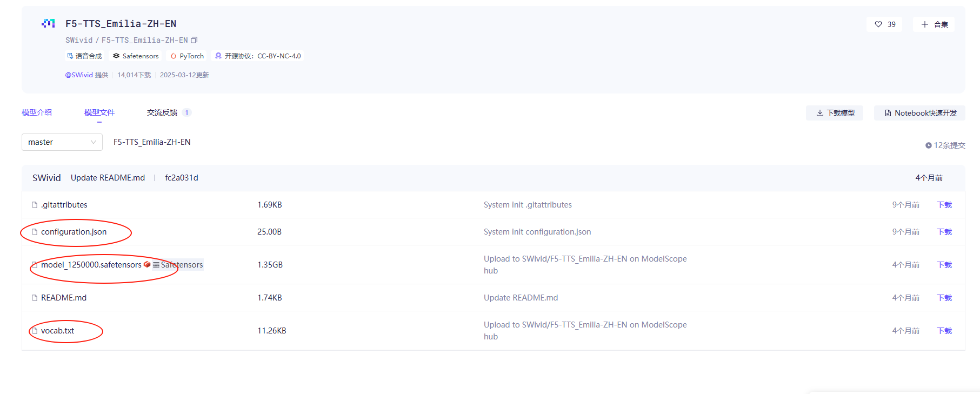The image size is (980, 394).
Task: Open commit hash fc2a031d
Action: pyautogui.click(x=182, y=178)
